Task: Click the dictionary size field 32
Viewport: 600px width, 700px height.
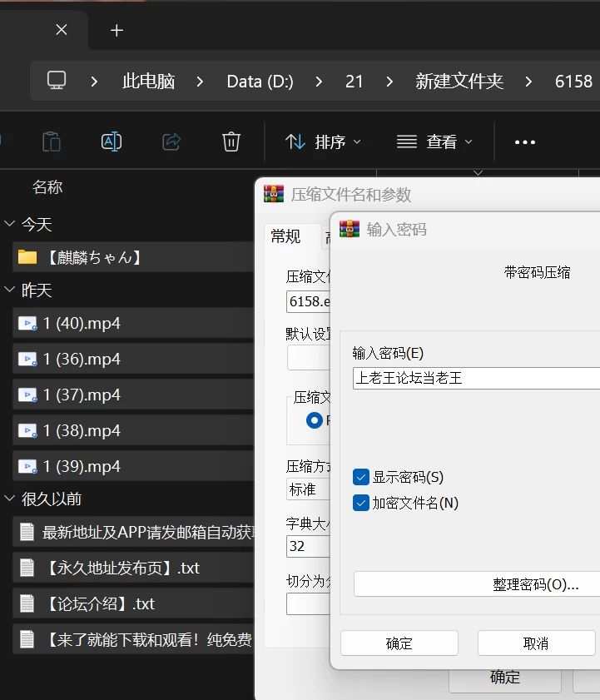Action: tap(308, 546)
